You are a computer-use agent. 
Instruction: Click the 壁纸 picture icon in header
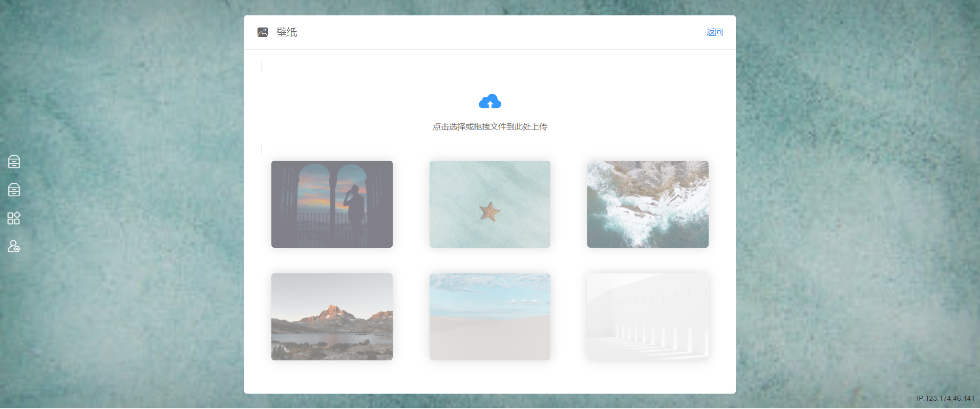tap(263, 32)
